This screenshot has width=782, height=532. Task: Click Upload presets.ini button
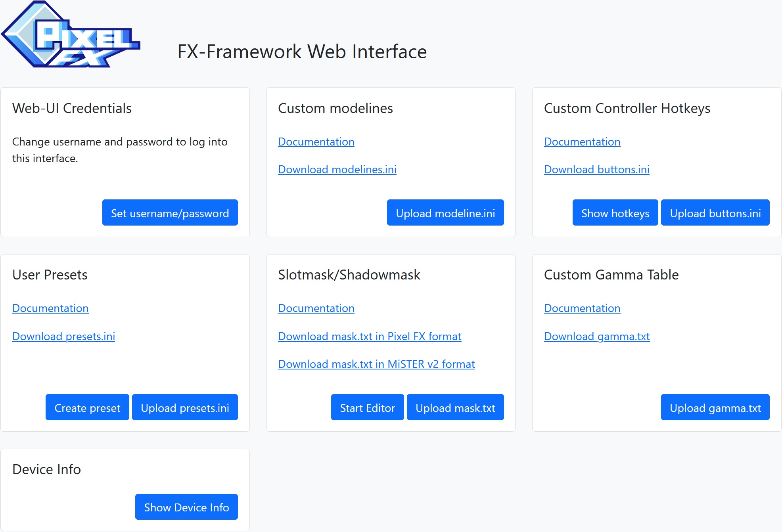pyautogui.click(x=185, y=408)
